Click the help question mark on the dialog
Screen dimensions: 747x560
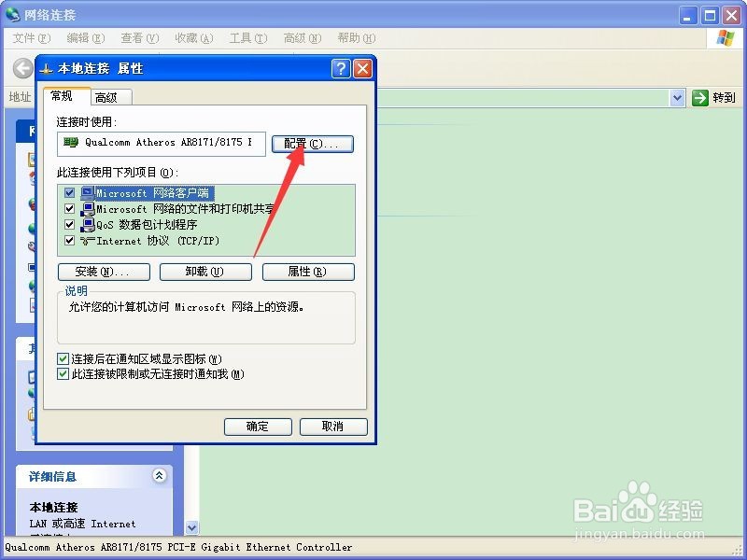340,68
